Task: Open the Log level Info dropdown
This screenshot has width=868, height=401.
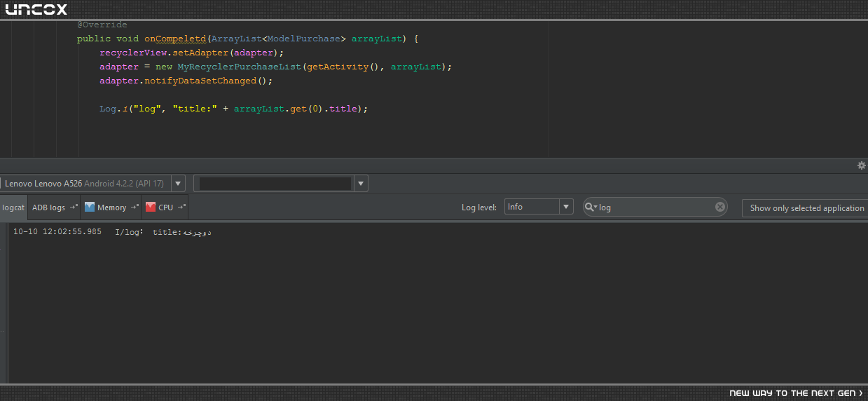Action: pyautogui.click(x=539, y=207)
